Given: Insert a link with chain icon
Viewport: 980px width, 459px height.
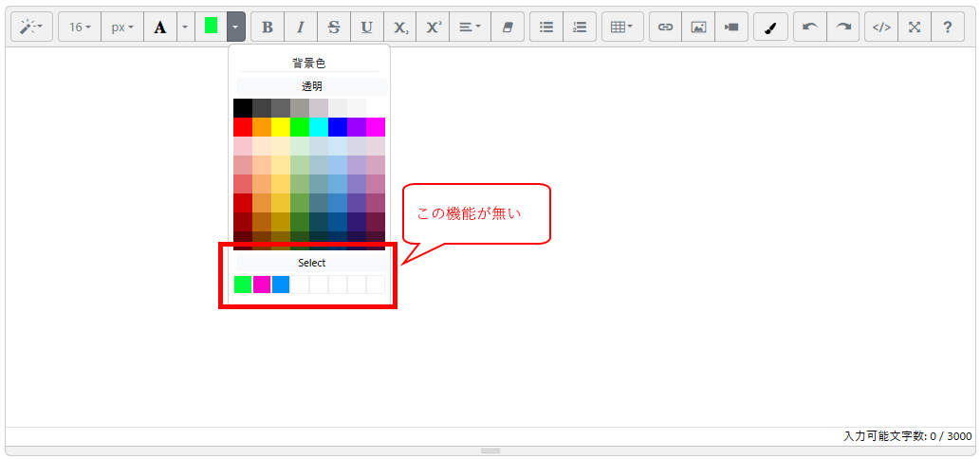Looking at the screenshot, I should coord(665,28).
